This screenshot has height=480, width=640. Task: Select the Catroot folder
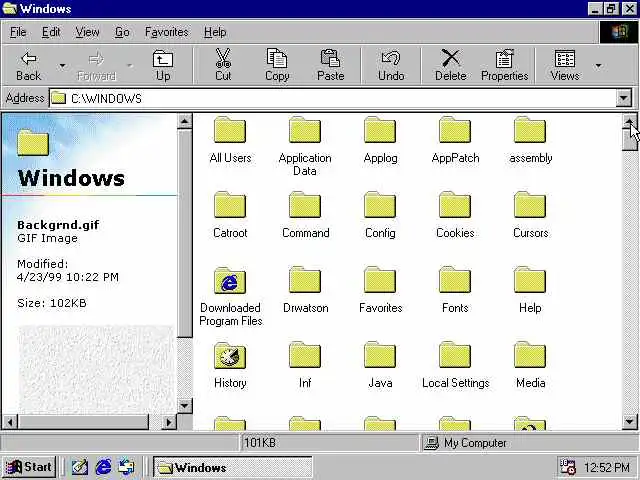(x=230, y=215)
